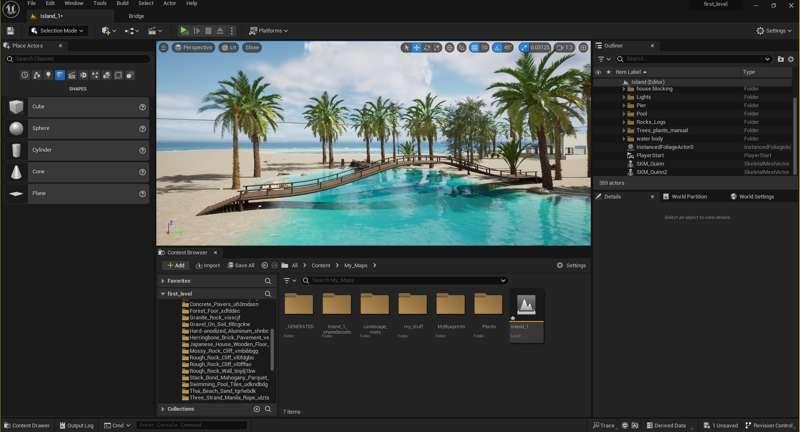Expand the Rocks_Logs folder in the Outliner
800x432 pixels.
(x=623, y=122)
